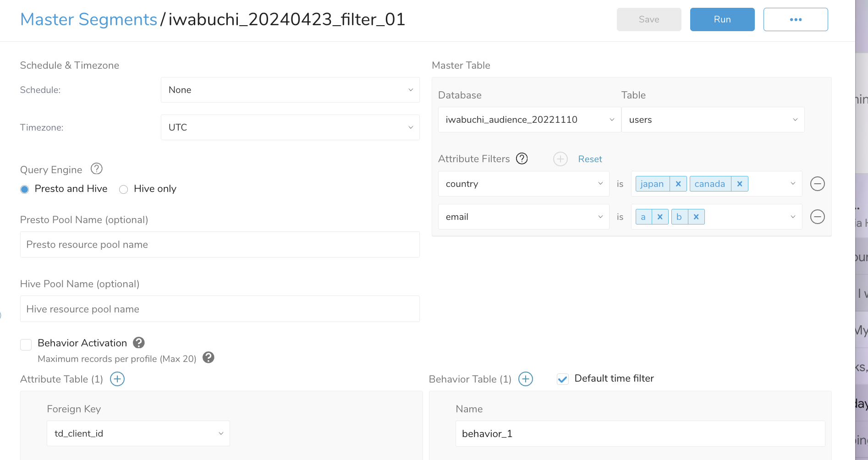Viewport: 868px width, 460px height.
Task: Go to Master Segments breadcrumb link
Action: pyautogui.click(x=88, y=19)
